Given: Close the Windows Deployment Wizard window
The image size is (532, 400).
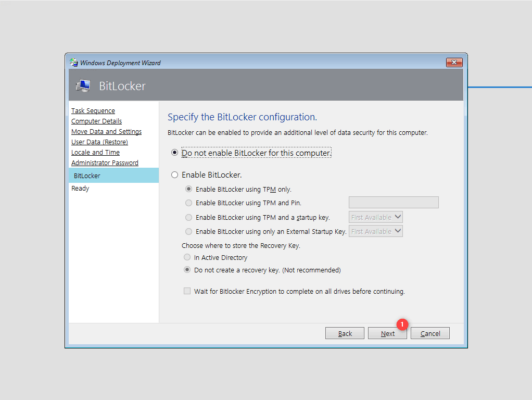Looking at the screenshot, I should click(x=454, y=62).
